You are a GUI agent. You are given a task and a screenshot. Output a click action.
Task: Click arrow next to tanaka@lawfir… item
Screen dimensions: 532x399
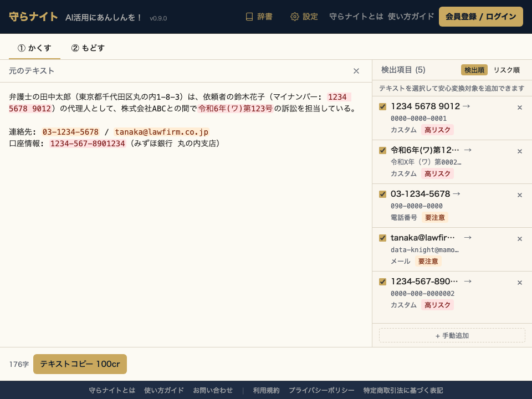[468, 238]
